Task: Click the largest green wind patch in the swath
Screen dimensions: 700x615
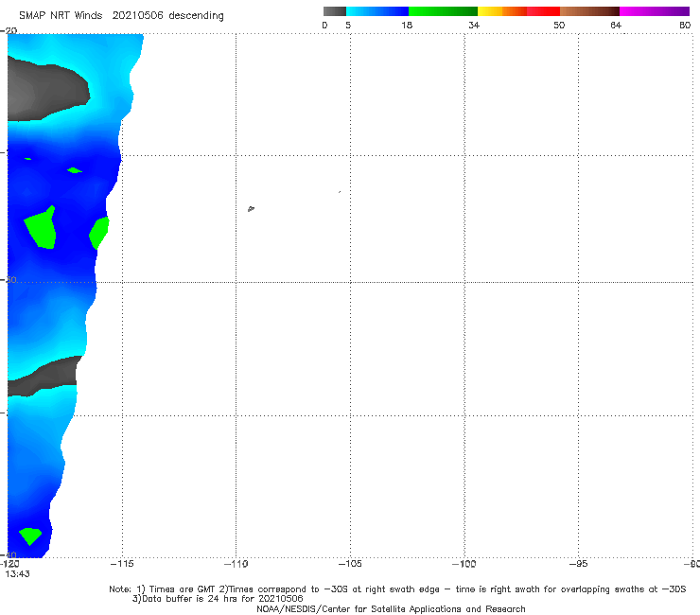Action: tap(42, 228)
